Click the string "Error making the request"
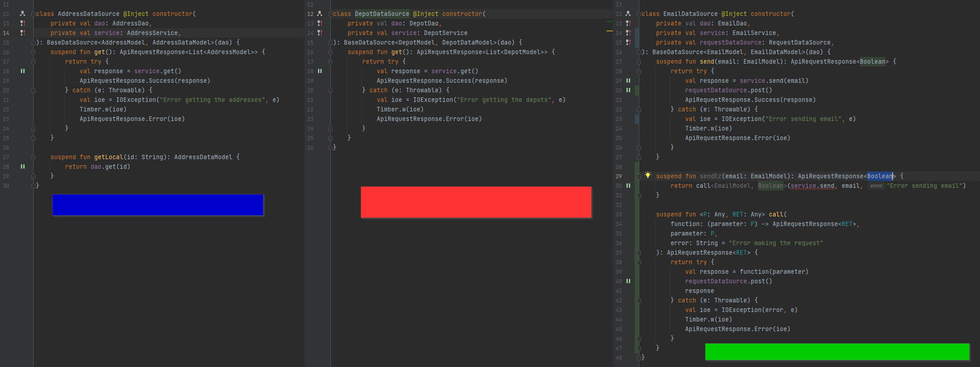Viewport: 980px width, 367px height. [x=776, y=243]
